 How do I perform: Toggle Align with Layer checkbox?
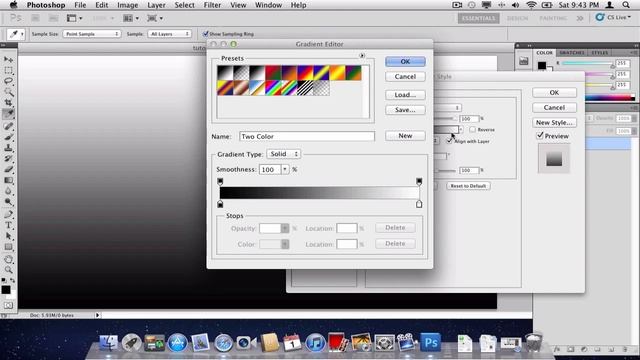(449, 141)
